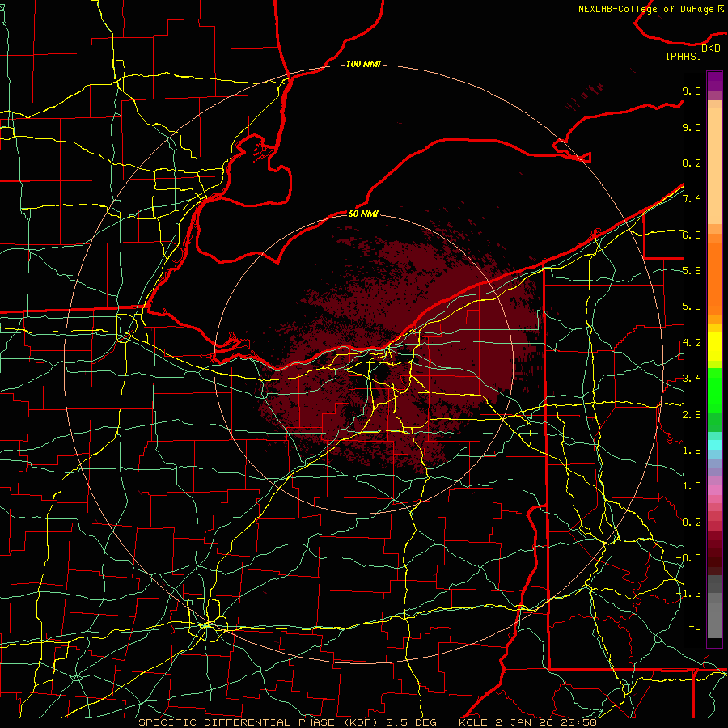728x728 pixels.
Task: Click the 1.0 scale value
Action: [x=692, y=486]
